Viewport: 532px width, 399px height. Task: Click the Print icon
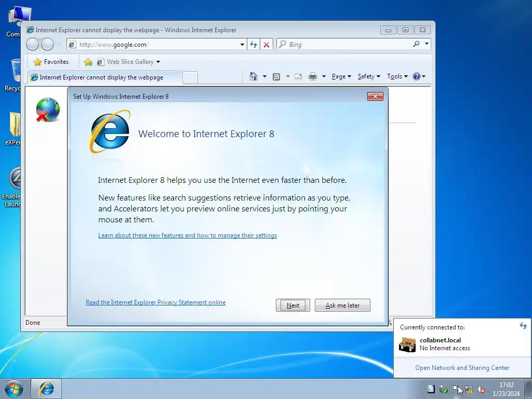312,76
